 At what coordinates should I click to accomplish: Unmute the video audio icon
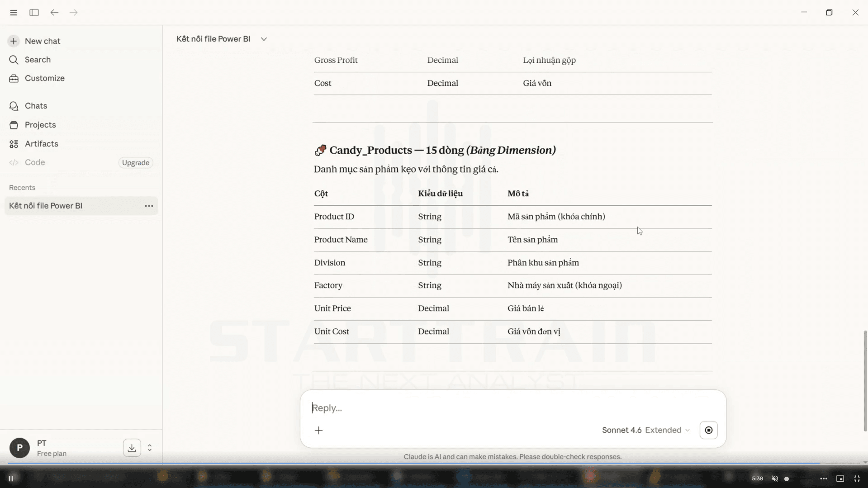pos(775,479)
